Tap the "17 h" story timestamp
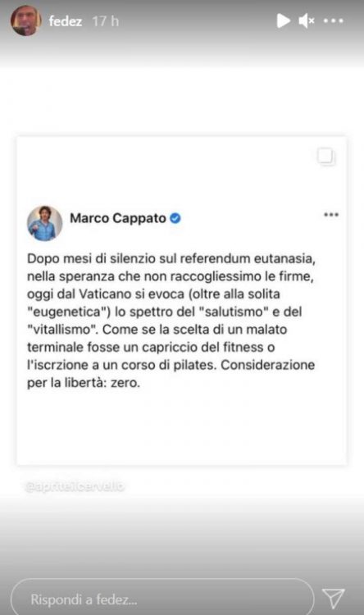 (106, 21)
